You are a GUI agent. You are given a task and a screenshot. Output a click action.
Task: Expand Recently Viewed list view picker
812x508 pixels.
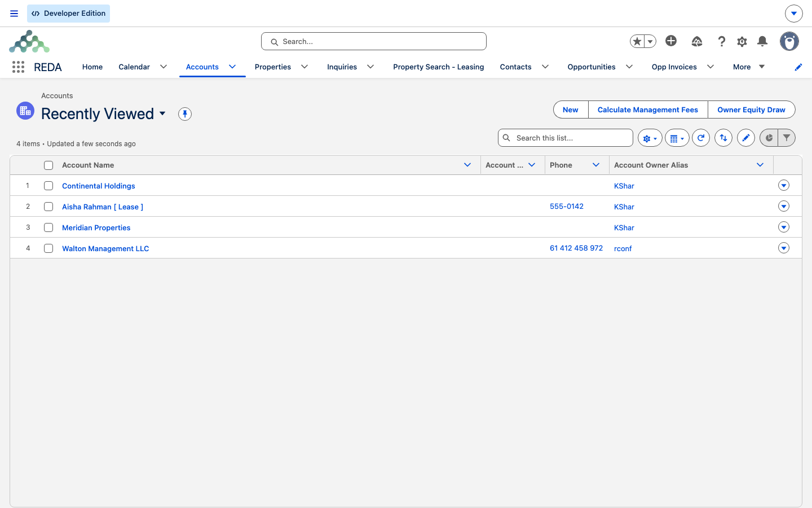click(162, 113)
